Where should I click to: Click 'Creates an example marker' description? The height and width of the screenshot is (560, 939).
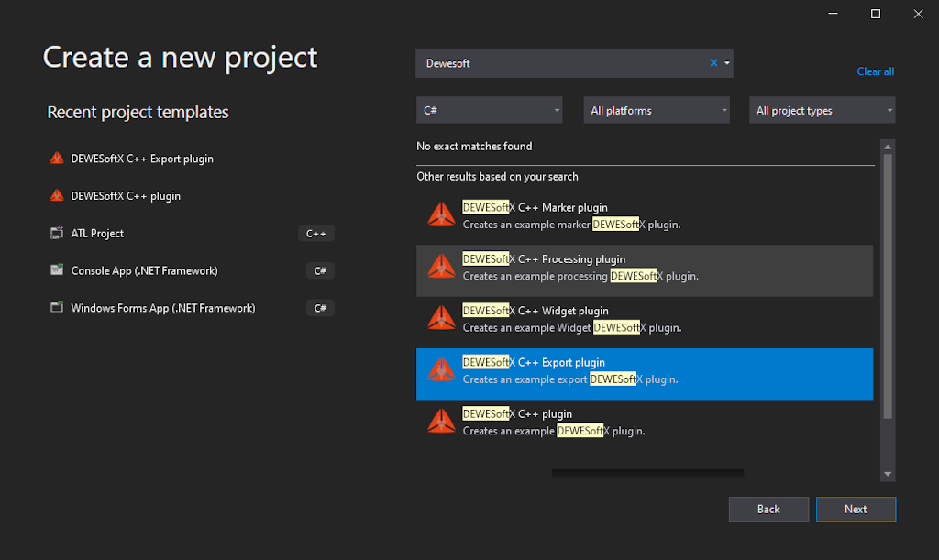click(572, 225)
